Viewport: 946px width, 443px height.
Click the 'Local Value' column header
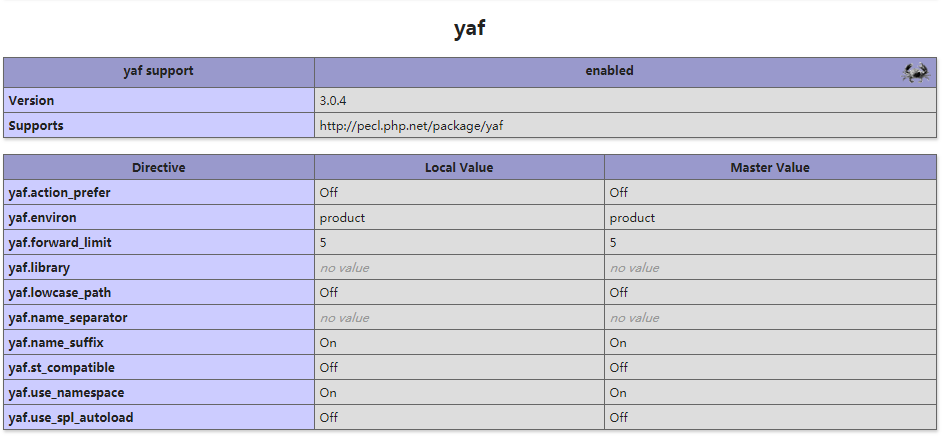coord(459,168)
